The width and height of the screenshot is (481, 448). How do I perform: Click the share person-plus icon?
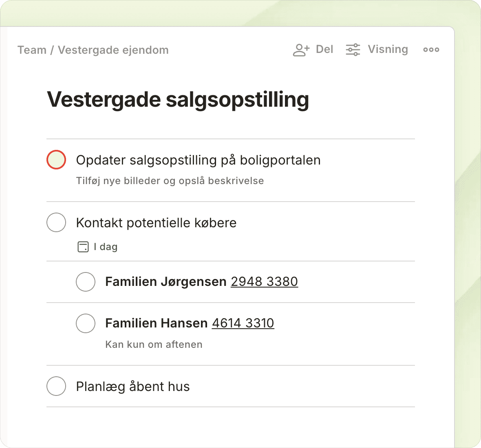pyautogui.click(x=301, y=50)
